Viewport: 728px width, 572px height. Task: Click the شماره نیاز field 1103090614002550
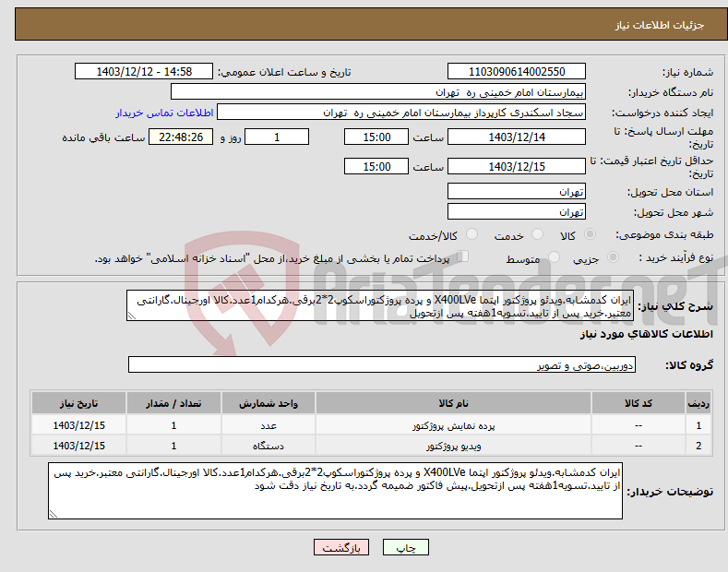tap(517, 72)
